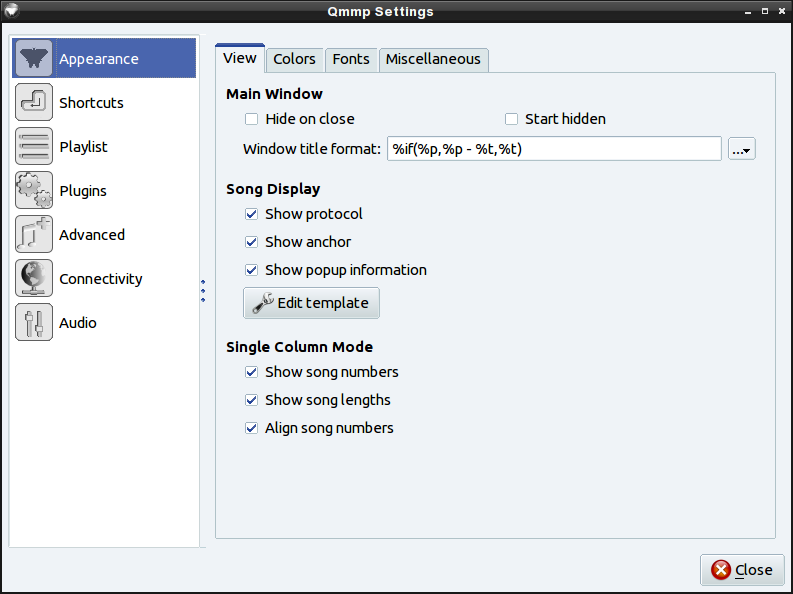Switch to the Colors tab
This screenshot has height=594, width=793.
point(294,60)
